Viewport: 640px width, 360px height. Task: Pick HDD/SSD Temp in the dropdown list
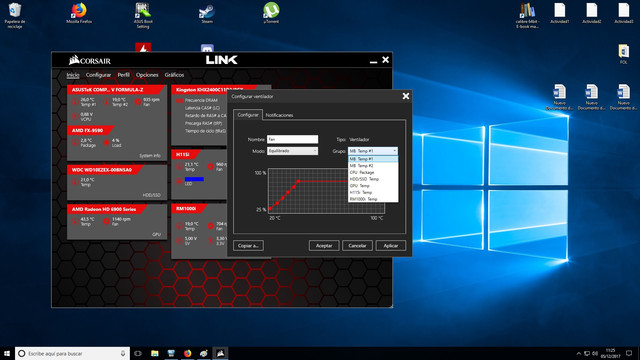[373, 179]
